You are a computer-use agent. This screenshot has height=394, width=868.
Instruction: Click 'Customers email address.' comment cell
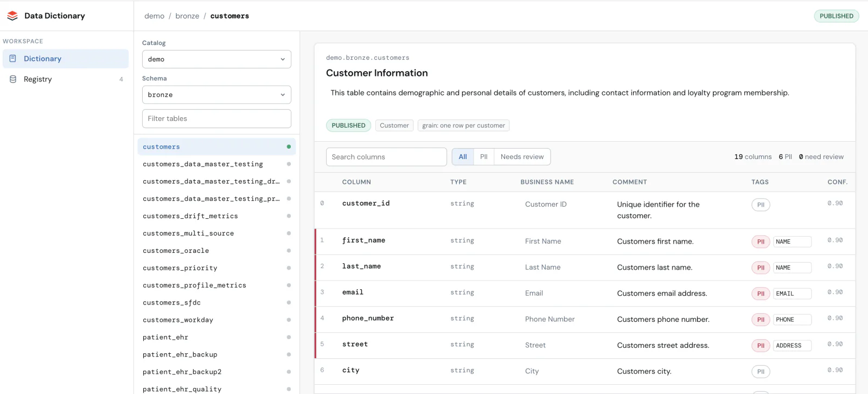(x=662, y=294)
